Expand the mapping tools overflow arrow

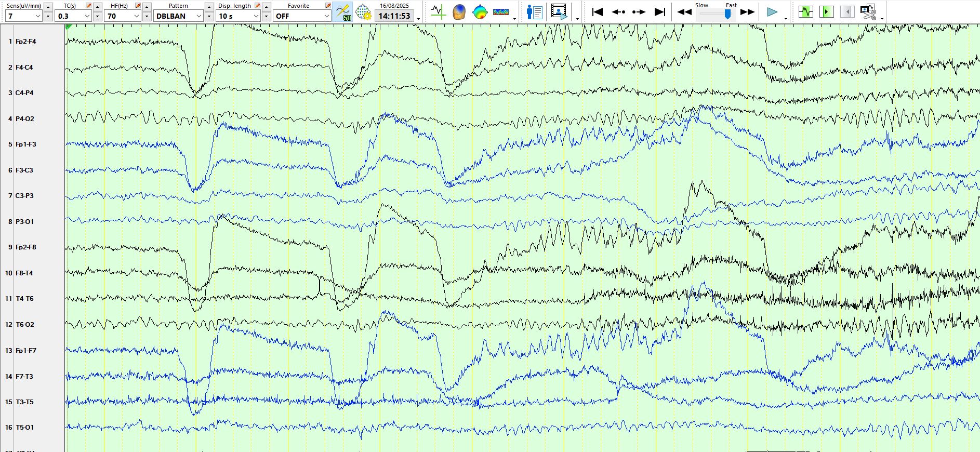click(x=515, y=19)
